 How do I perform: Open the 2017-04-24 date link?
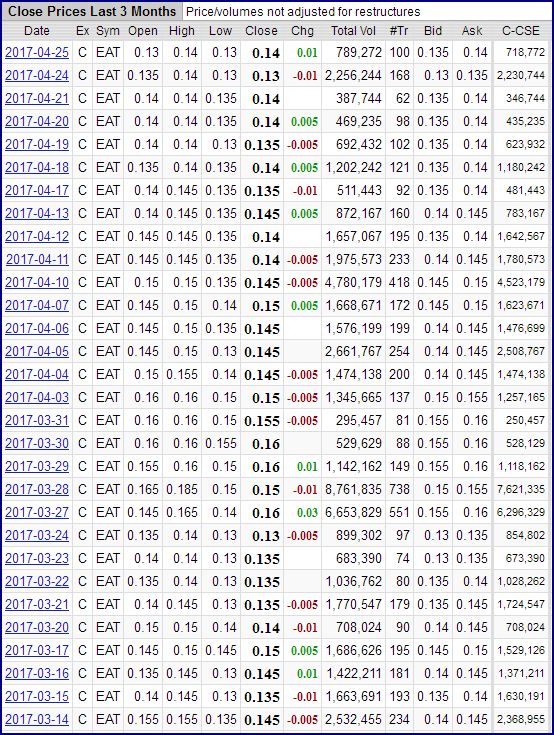pyautogui.click(x=37, y=75)
